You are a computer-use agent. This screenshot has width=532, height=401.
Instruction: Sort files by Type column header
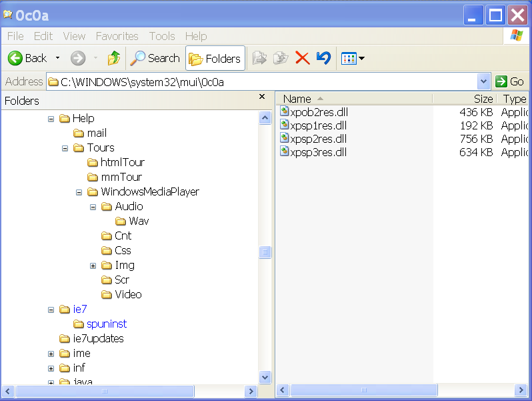(513, 99)
